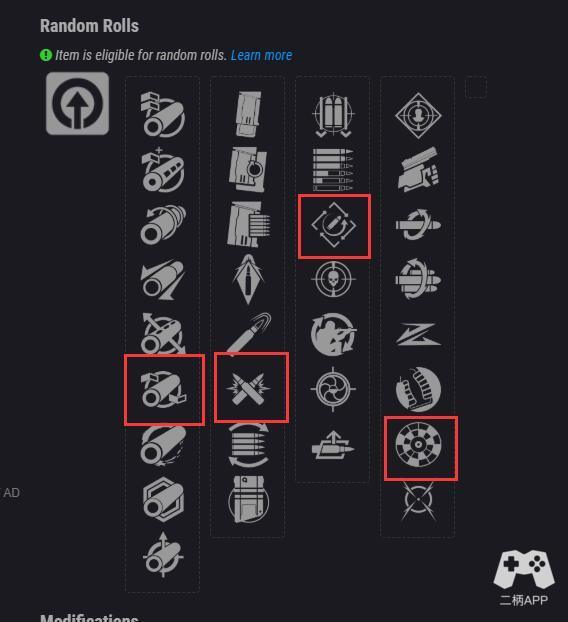Select the kneeling sniper perk icon
The width and height of the screenshot is (568, 622).
[333, 334]
